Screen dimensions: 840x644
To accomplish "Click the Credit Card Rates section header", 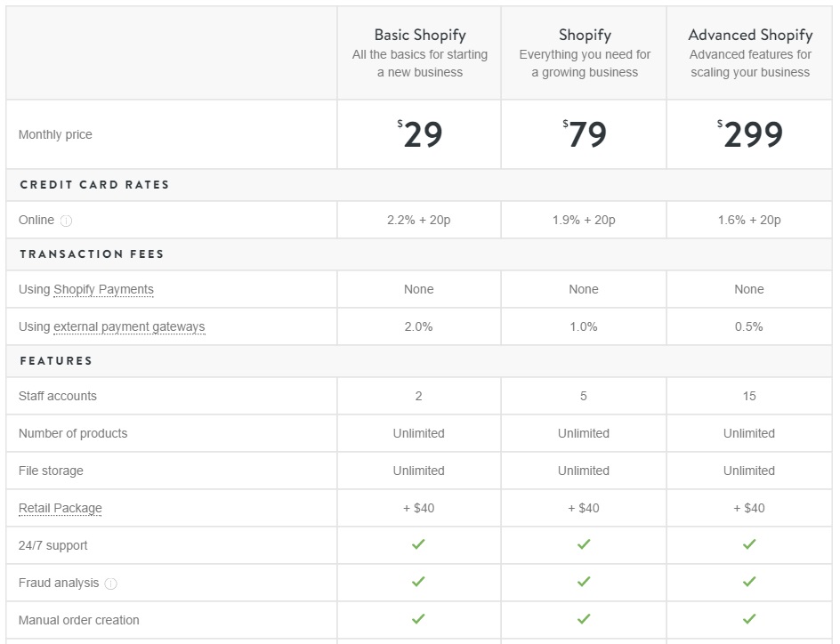I will click(94, 185).
